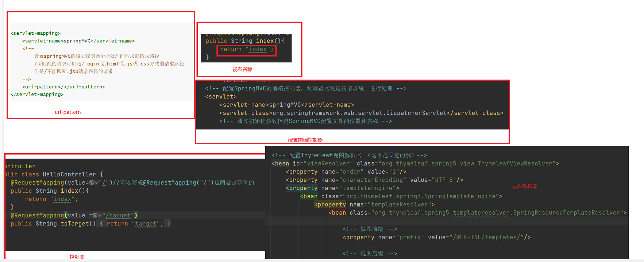
Task: Click property prefix /WEB-INF/templates/ line
Action: tap(437, 238)
